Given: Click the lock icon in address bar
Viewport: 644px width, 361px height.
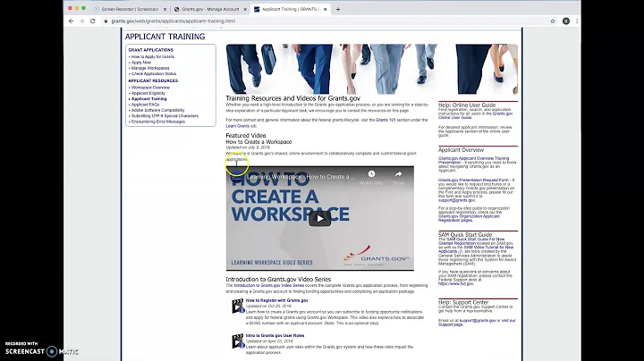Looking at the screenshot, I should tap(106, 21).
